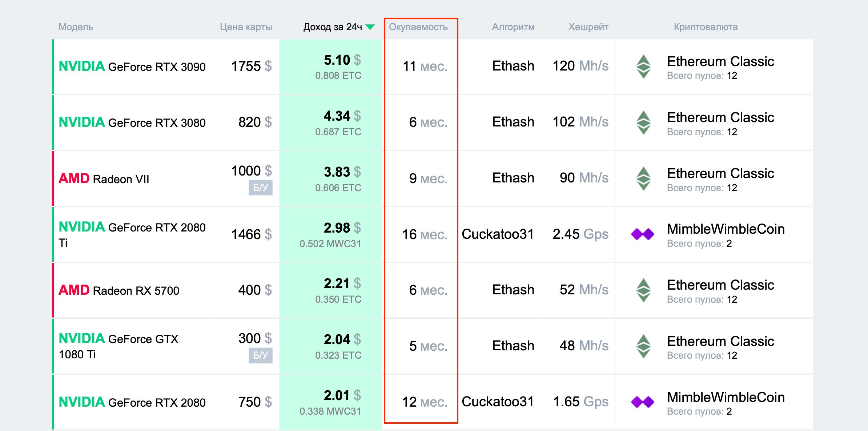Click Ethereum Classic icon in RTX 3090 row
The image size is (868, 431).
click(643, 67)
